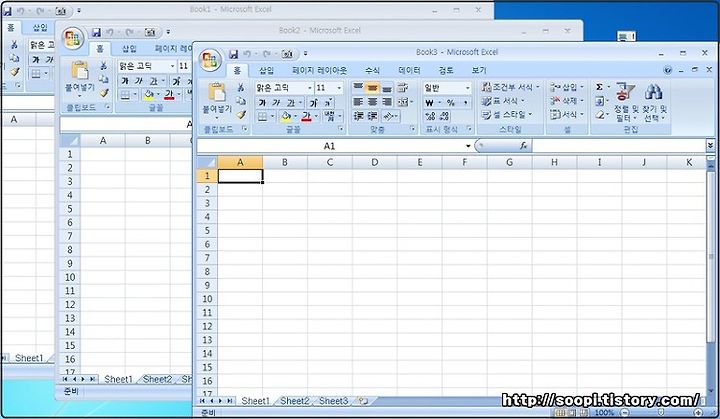Open the number format 일반 dropdown
The image size is (720, 419).
(x=467, y=88)
